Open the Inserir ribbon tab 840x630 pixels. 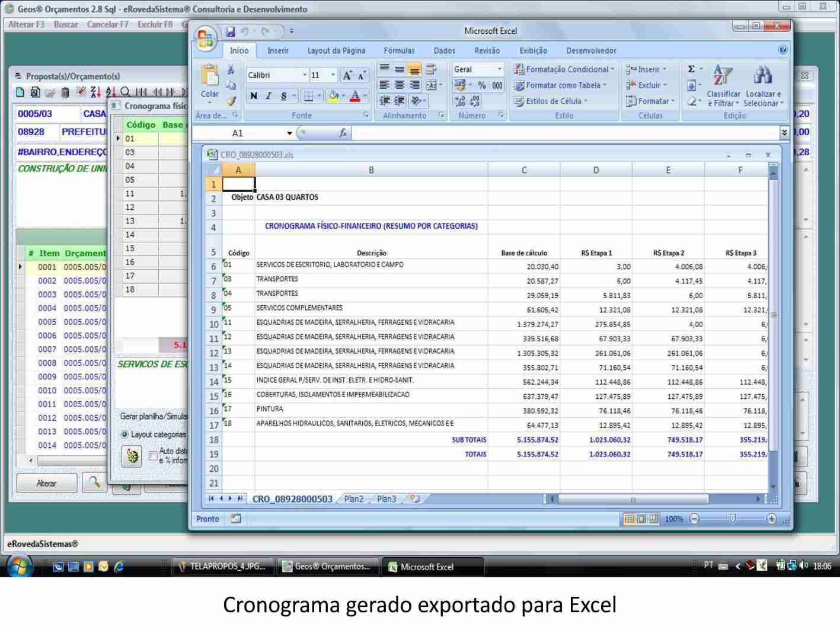tap(278, 51)
